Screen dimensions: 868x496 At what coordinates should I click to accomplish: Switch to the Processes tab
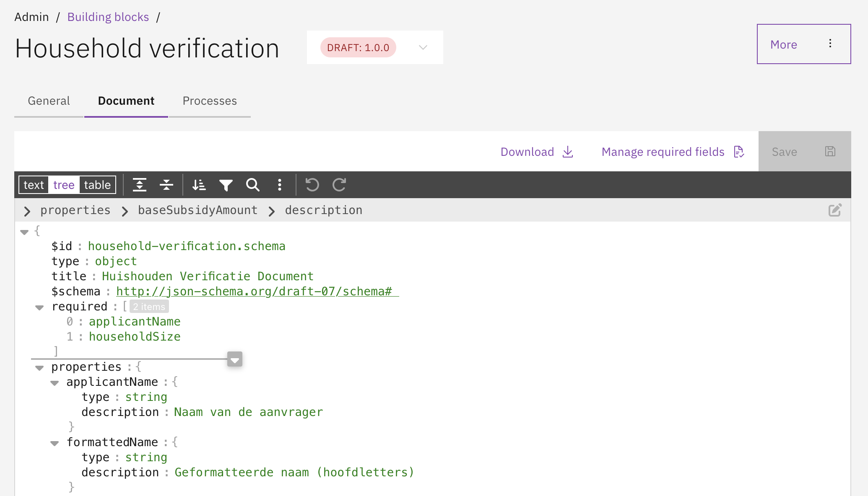210,101
